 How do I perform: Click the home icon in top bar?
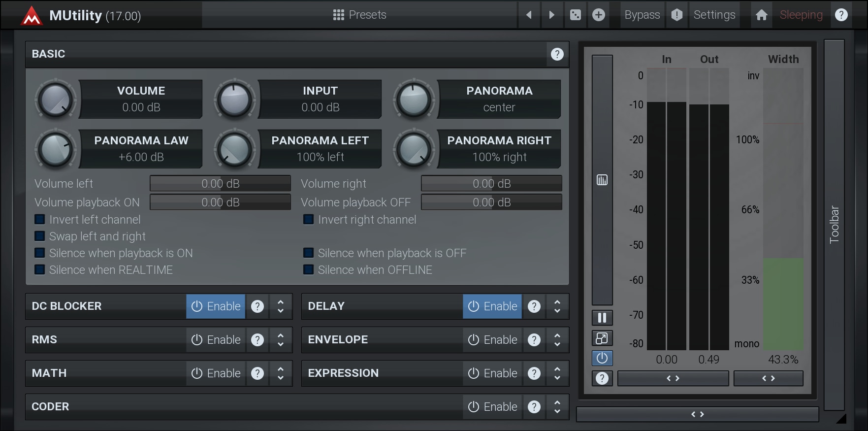[x=761, y=15]
